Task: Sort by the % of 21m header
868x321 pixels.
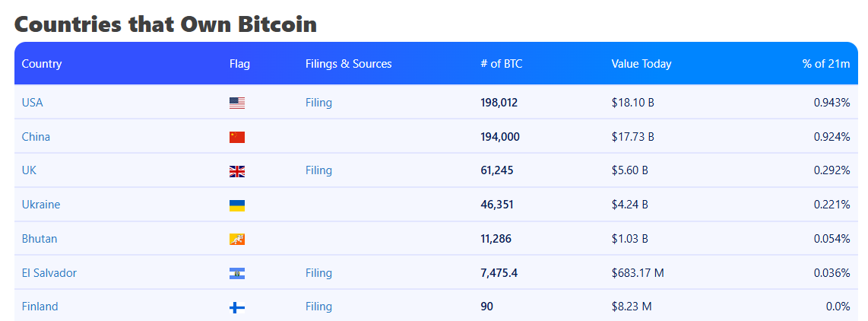Action: [x=825, y=64]
